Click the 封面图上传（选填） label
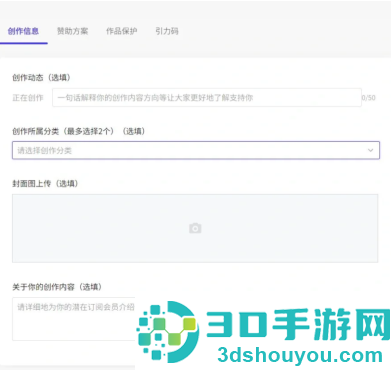Screen dimensions: 391x370 pos(45,184)
